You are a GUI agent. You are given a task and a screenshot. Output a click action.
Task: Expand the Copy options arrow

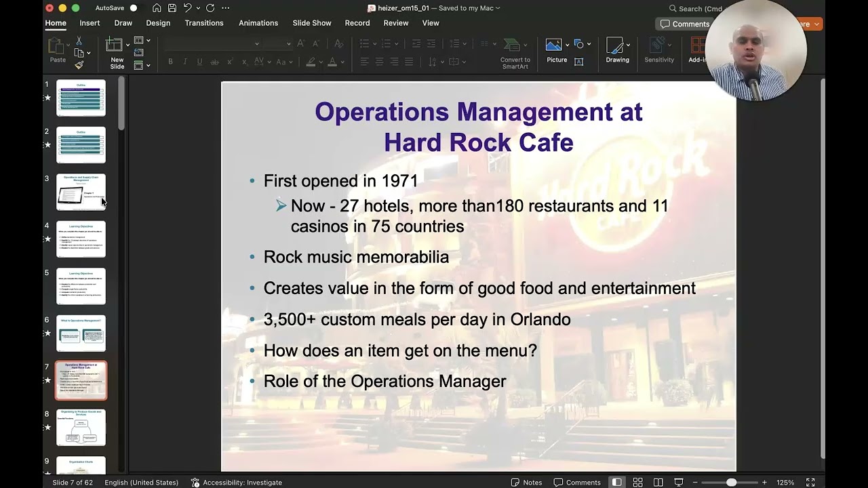click(88, 53)
